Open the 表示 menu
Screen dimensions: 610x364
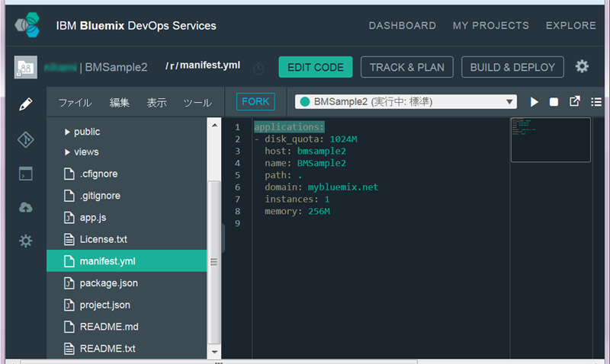point(157,103)
